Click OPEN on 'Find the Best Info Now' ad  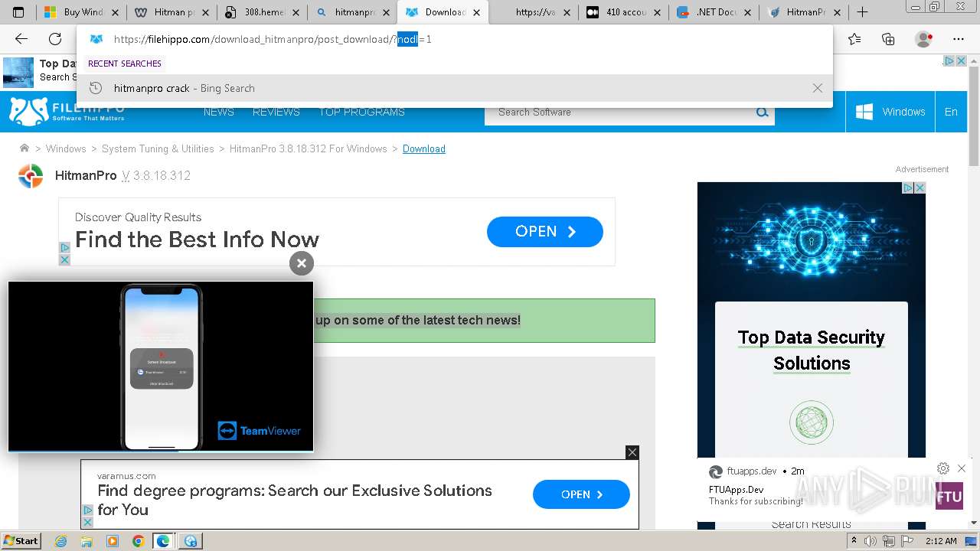point(545,232)
